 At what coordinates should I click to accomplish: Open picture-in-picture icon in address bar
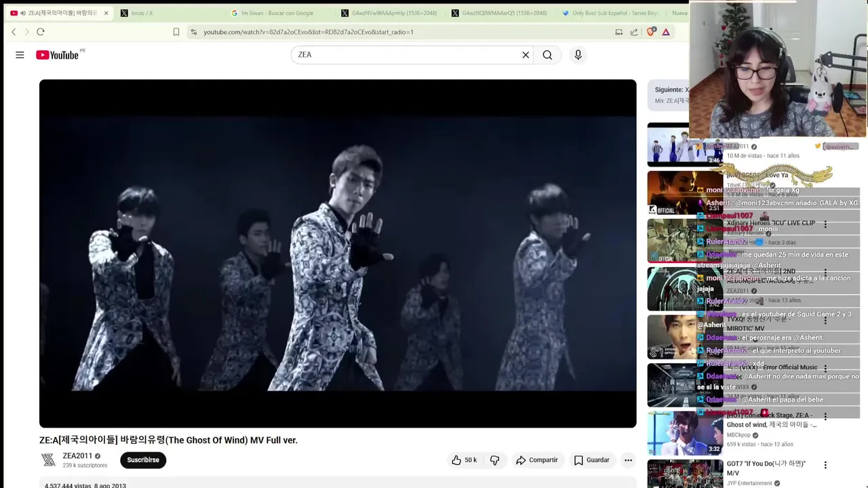[618, 32]
